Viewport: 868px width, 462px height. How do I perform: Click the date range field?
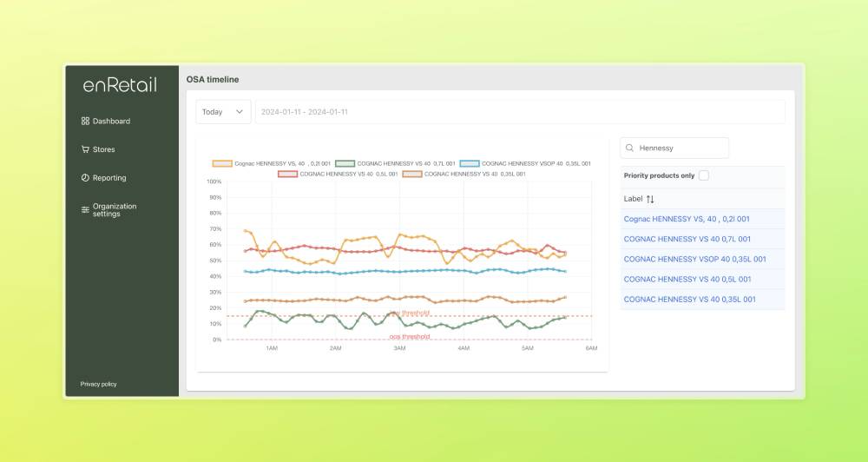click(520, 112)
